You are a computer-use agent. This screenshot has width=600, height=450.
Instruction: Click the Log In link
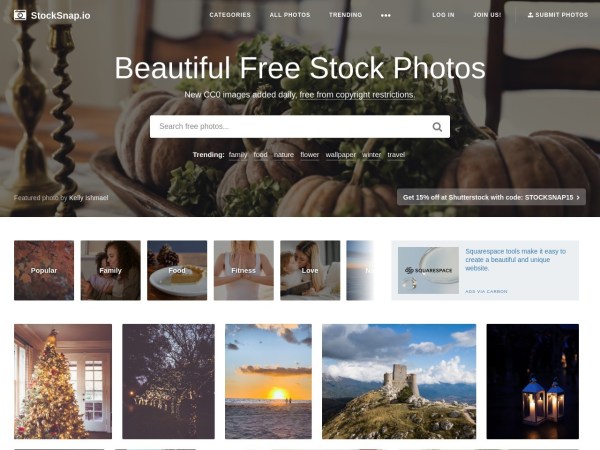pyautogui.click(x=443, y=15)
